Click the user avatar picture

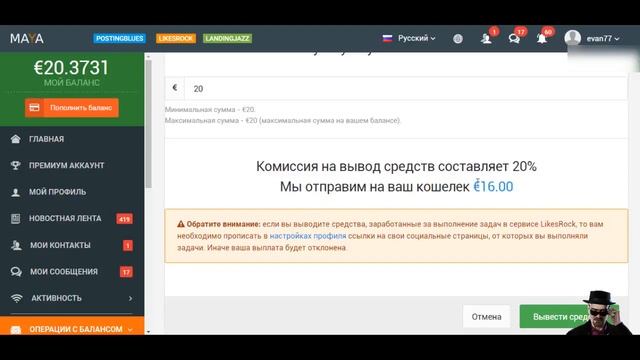coord(573,38)
